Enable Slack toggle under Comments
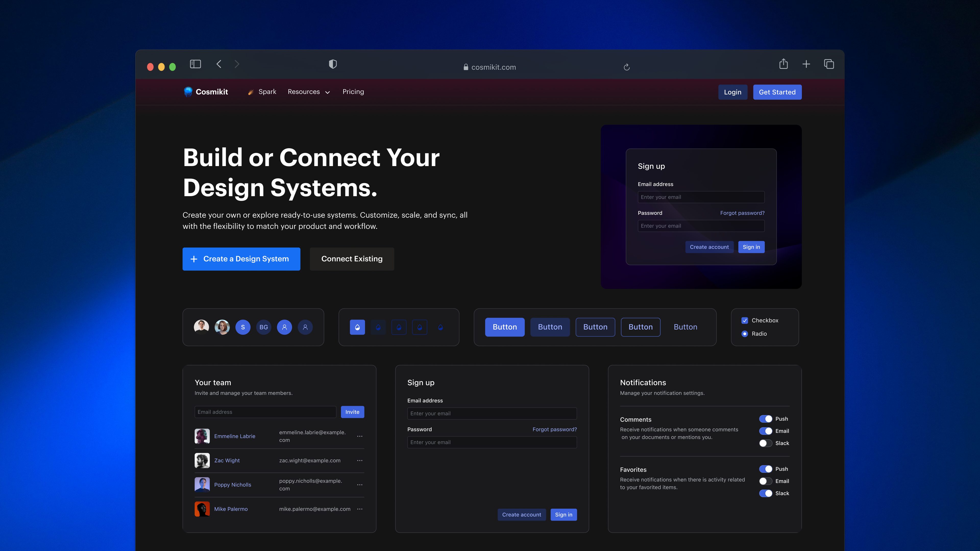Image resolution: width=980 pixels, height=551 pixels. coord(765,443)
